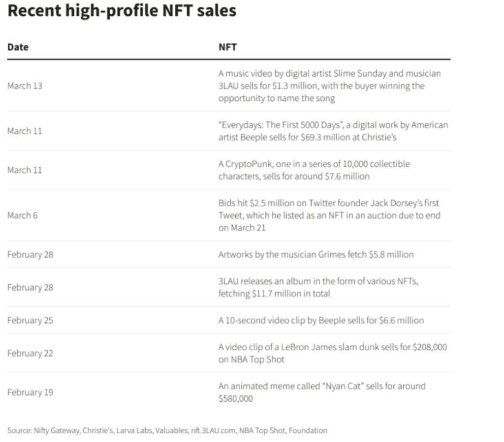This screenshot has width=504, height=442.
Task: Click the "Everydays: The First 5000 Days" entry
Action: 333,131
